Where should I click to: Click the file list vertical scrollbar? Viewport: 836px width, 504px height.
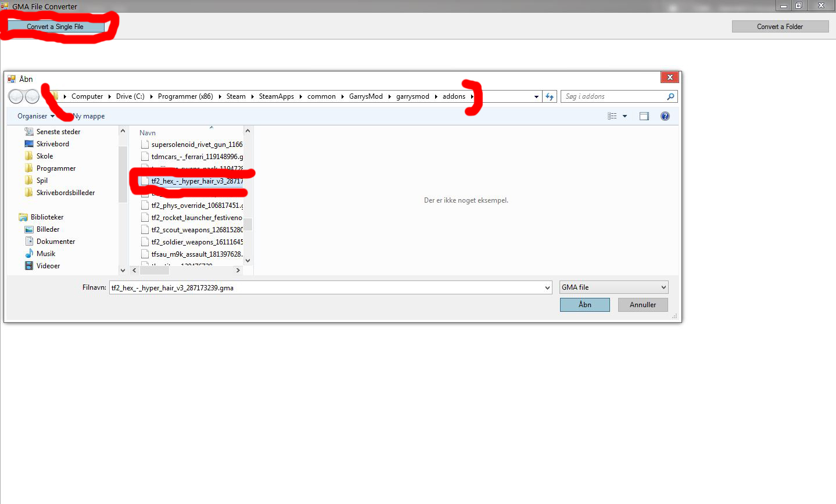(x=248, y=196)
